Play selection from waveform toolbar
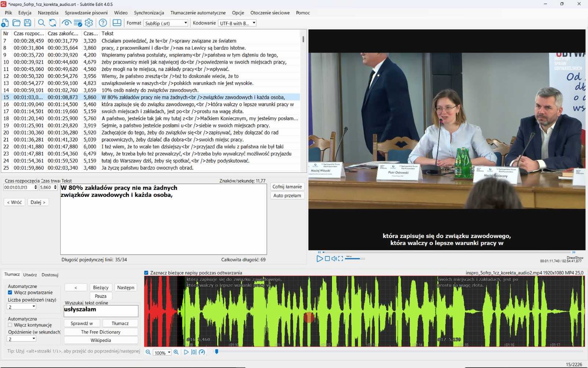Image resolution: width=588 pixels, height=368 pixels. pyautogui.click(x=186, y=352)
